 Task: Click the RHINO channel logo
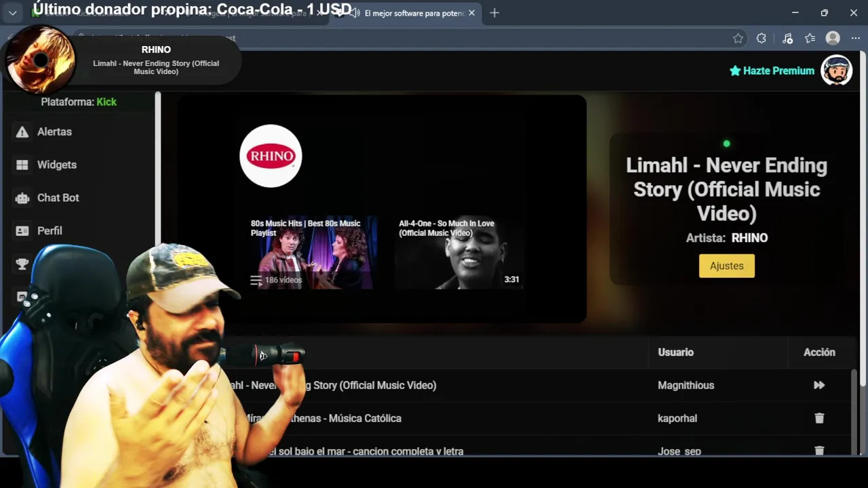click(271, 156)
